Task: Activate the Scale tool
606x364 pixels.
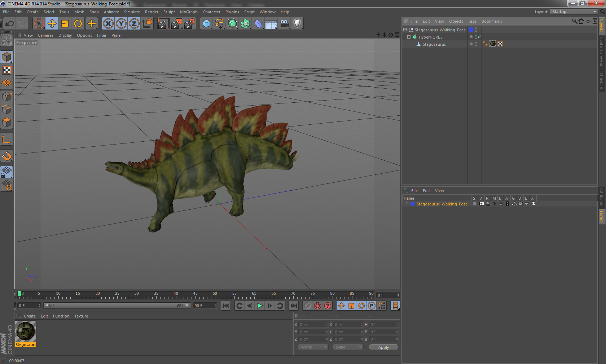Action: coord(65,24)
